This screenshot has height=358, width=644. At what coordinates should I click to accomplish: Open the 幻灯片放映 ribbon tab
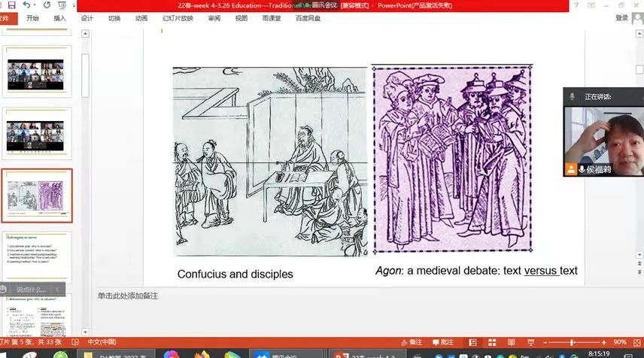(177, 18)
